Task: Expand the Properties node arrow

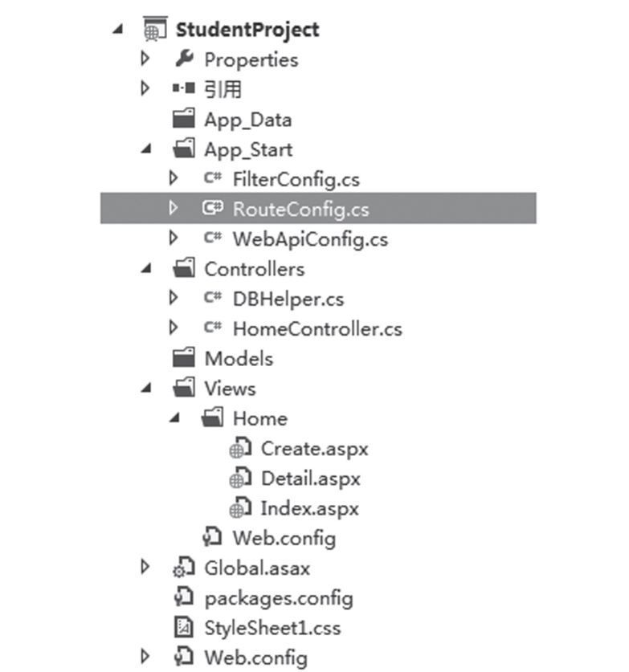Action: 145,59
